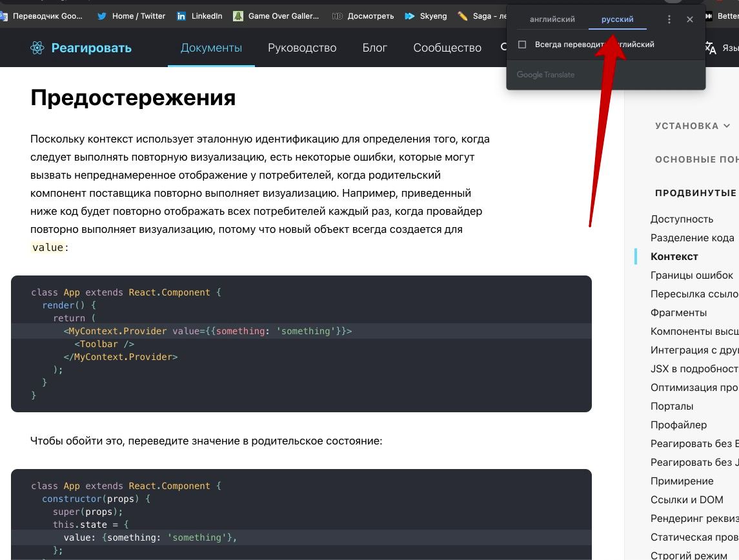The height and width of the screenshot is (560, 739).
Task: Click the Skyeng bookmark icon
Action: pyautogui.click(x=409, y=16)
